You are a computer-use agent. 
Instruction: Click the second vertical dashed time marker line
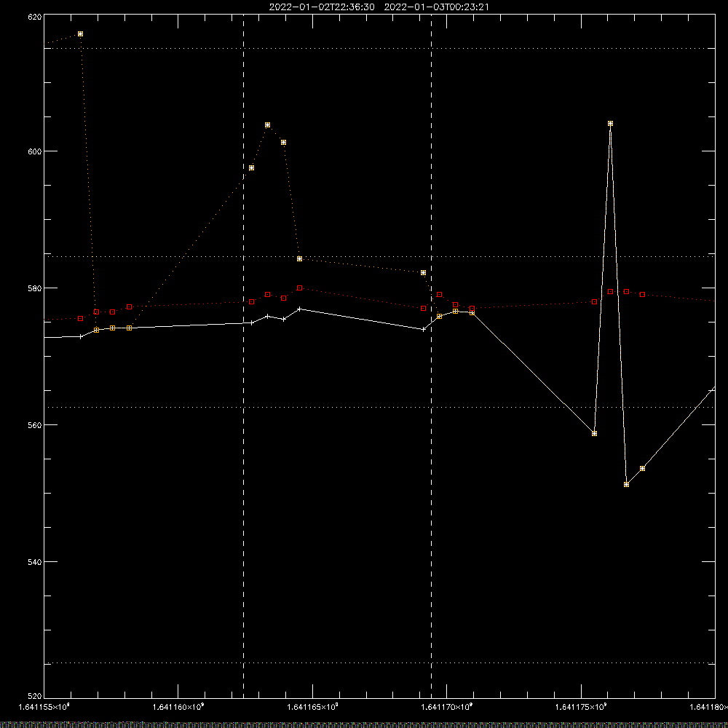point(431,355)
